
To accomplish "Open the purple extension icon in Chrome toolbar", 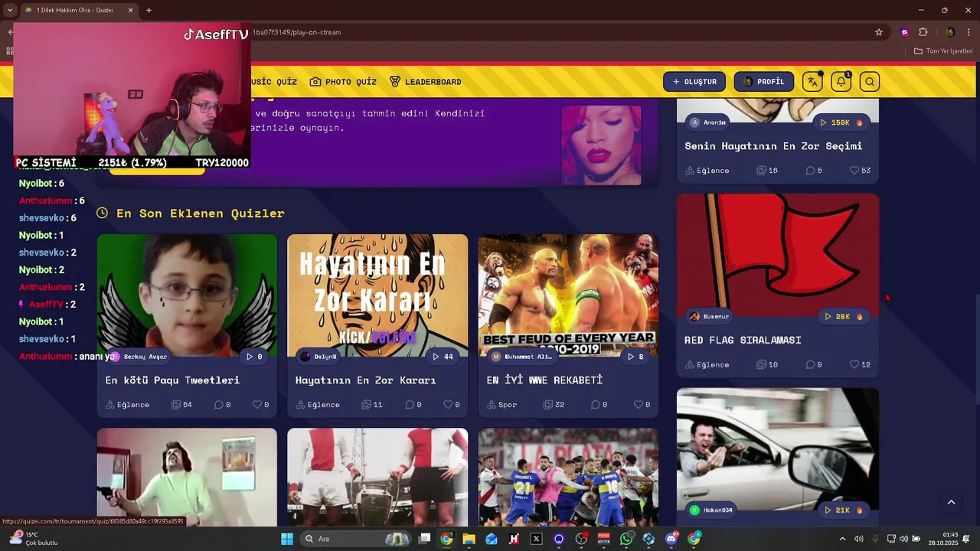I will click(905, 32).
